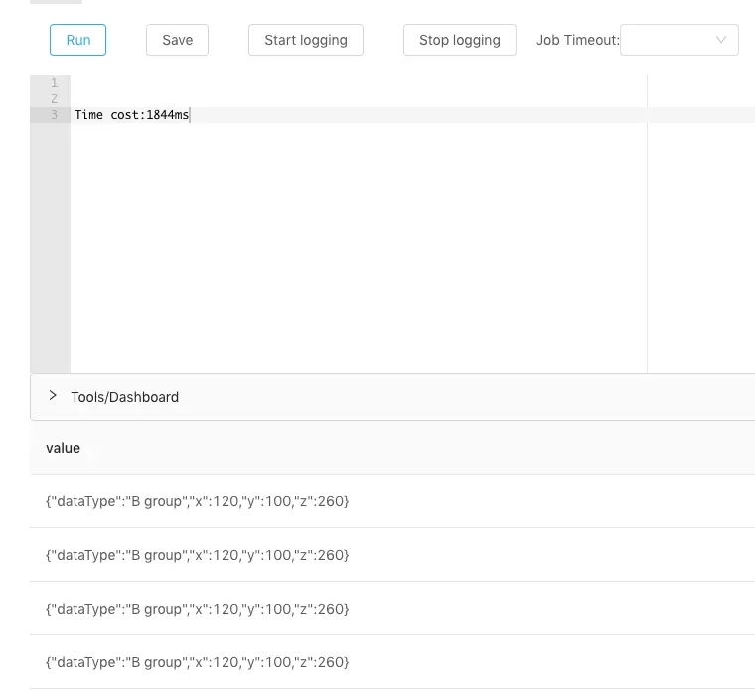
Task: Click line number 1 in editor gutter
Action: coord(54,83)
